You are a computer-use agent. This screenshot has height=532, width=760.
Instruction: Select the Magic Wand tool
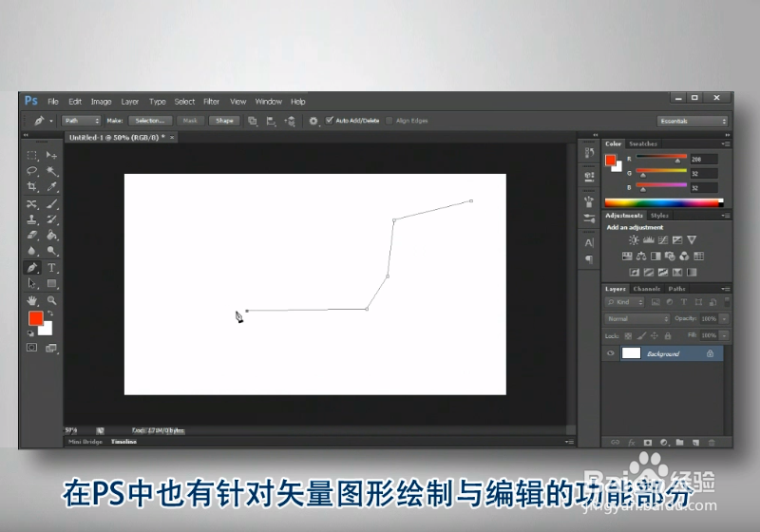point(51,171)
